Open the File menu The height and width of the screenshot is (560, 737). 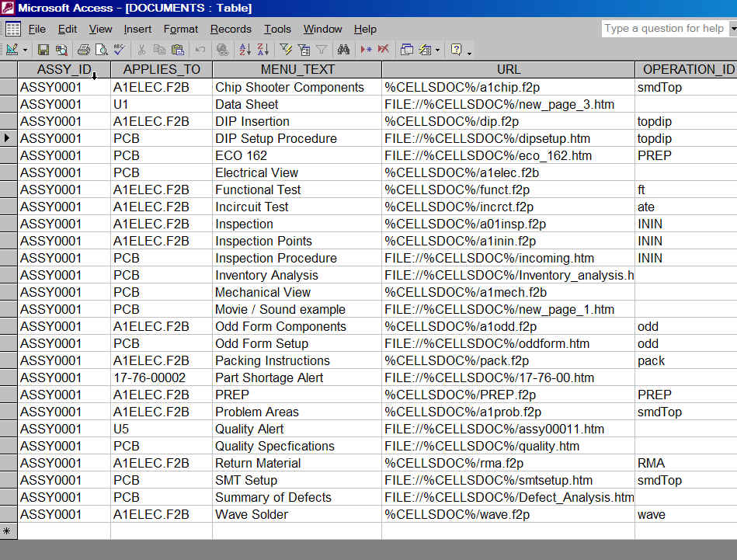pyautogui.click(x=37, y=30)
